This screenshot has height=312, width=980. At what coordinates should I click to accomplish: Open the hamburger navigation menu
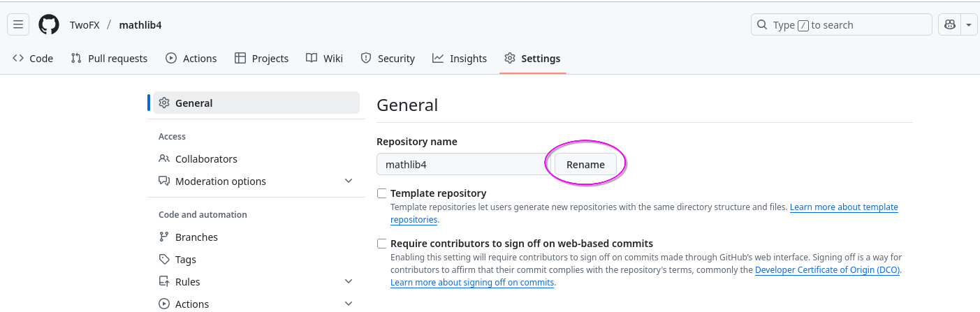tap(18, 25)
